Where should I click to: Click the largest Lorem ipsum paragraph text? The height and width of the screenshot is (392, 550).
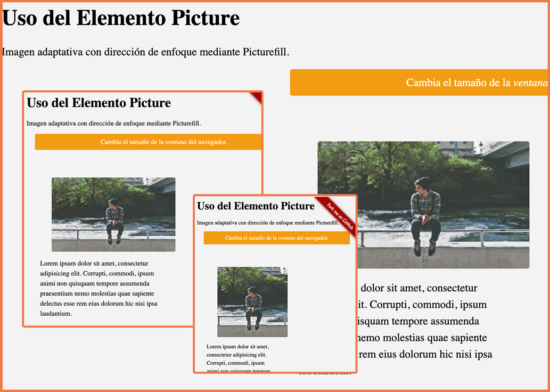click(x=425, y=321)
